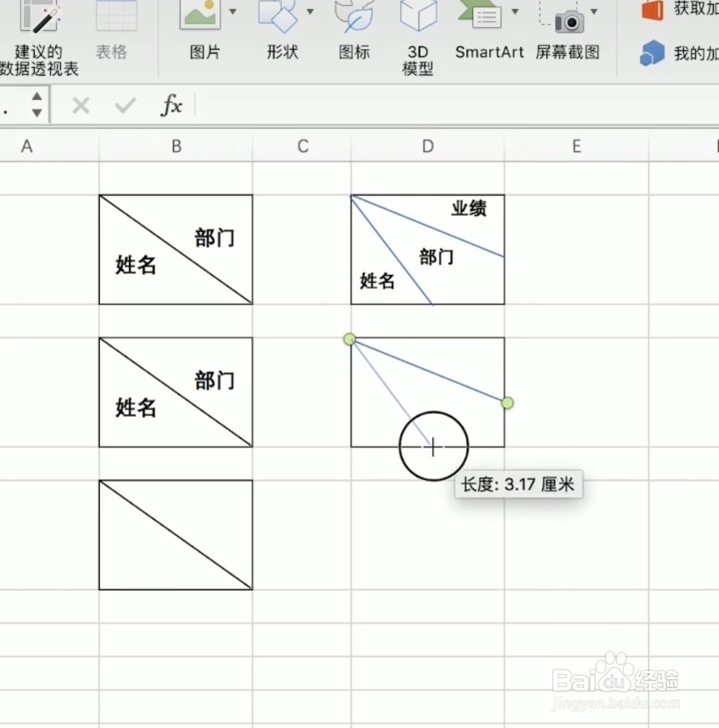The image size is (719, 728).
Task: Open 我的加载项 (My Add-ins)
Action: click(653, 52)
